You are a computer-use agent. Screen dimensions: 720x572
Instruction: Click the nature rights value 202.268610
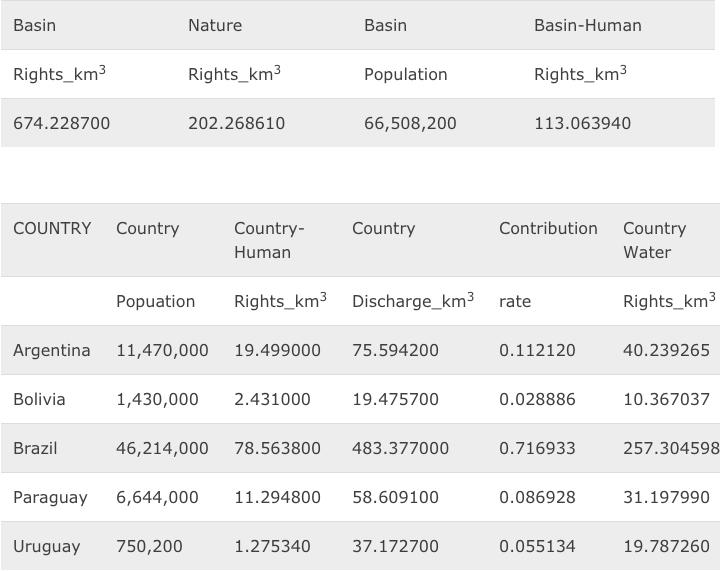[236, 123]
